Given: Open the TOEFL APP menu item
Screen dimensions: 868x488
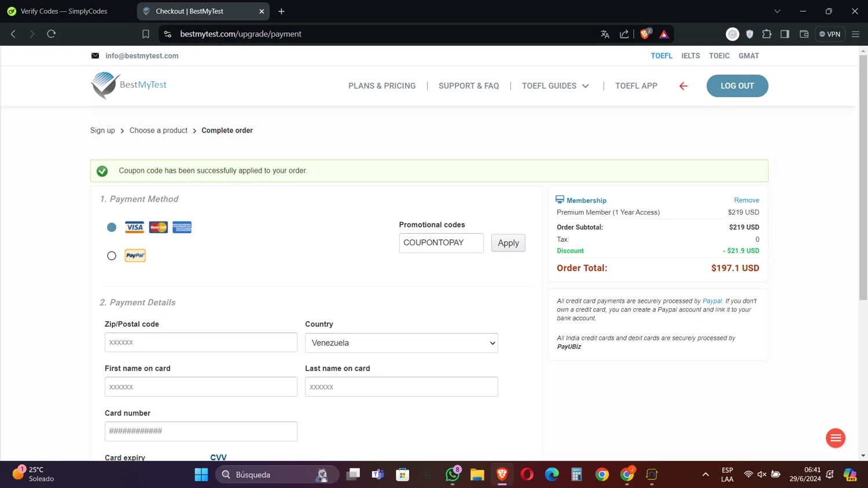Looking at the screenshot, I should (636, 86).
